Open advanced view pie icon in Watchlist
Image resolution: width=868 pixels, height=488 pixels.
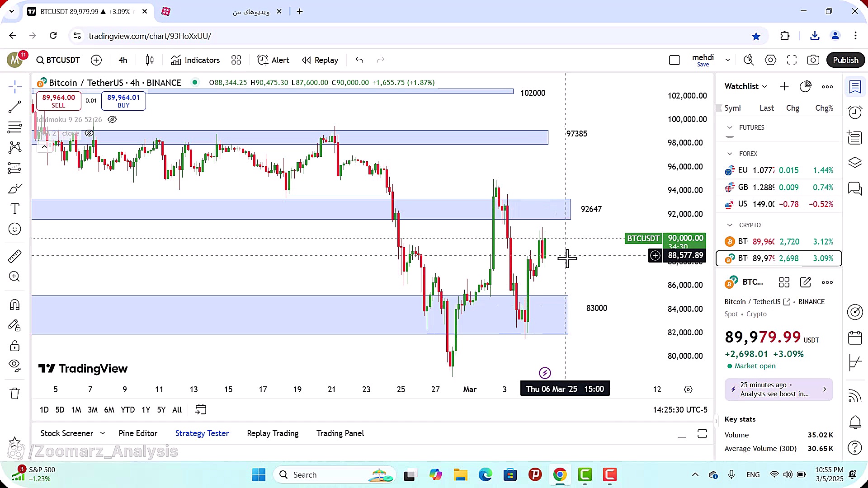(806, 86)
